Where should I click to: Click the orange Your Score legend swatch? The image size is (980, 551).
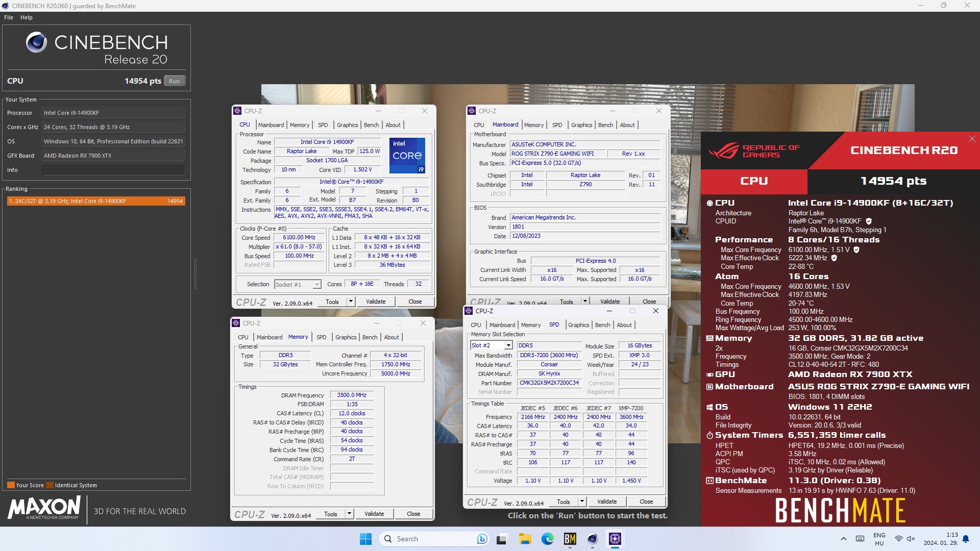point(11,485)
